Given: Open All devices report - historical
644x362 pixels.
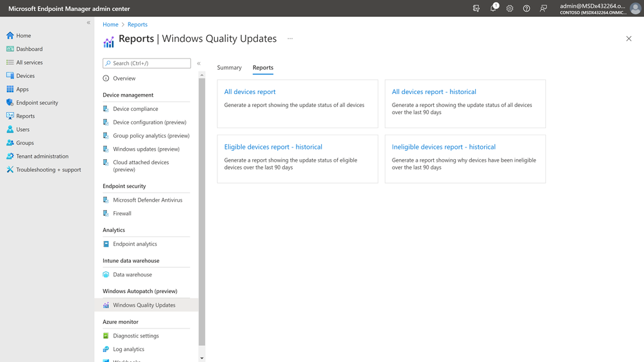Looking at the screenshot, I should click(x=434, y=92).
